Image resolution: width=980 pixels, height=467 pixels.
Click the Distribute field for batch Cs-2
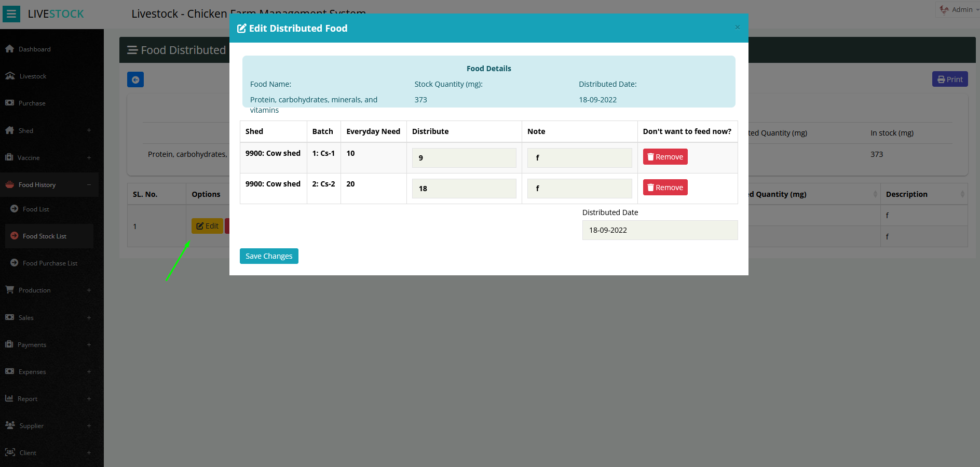[x=464, y=189]
